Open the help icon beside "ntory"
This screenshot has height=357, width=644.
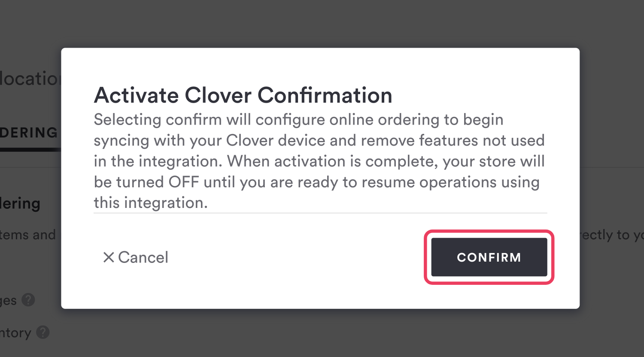pyautogui.click(x=43, y=332)
